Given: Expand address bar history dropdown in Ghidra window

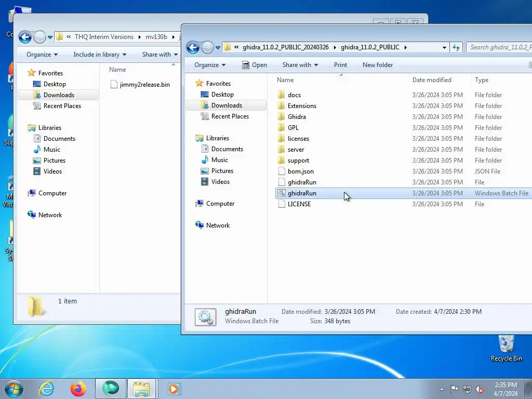Looking at the screenshot, I should [444, 47].
